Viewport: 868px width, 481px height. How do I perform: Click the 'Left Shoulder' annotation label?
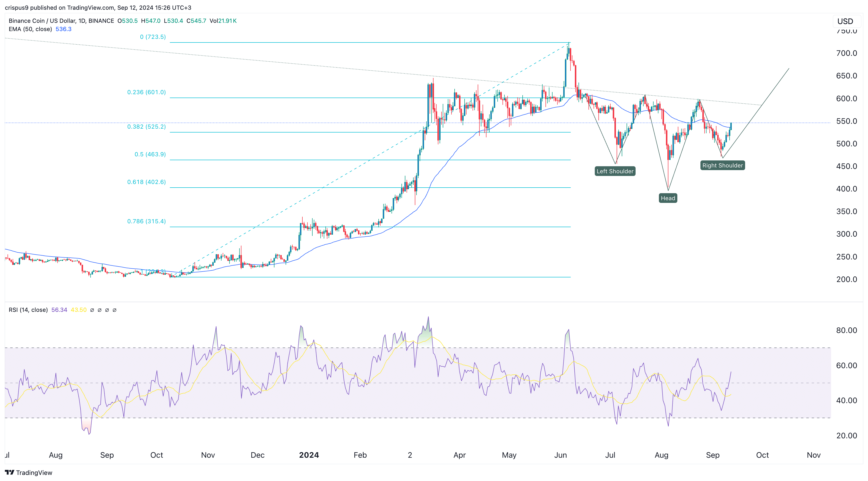(x=615, y=171)
